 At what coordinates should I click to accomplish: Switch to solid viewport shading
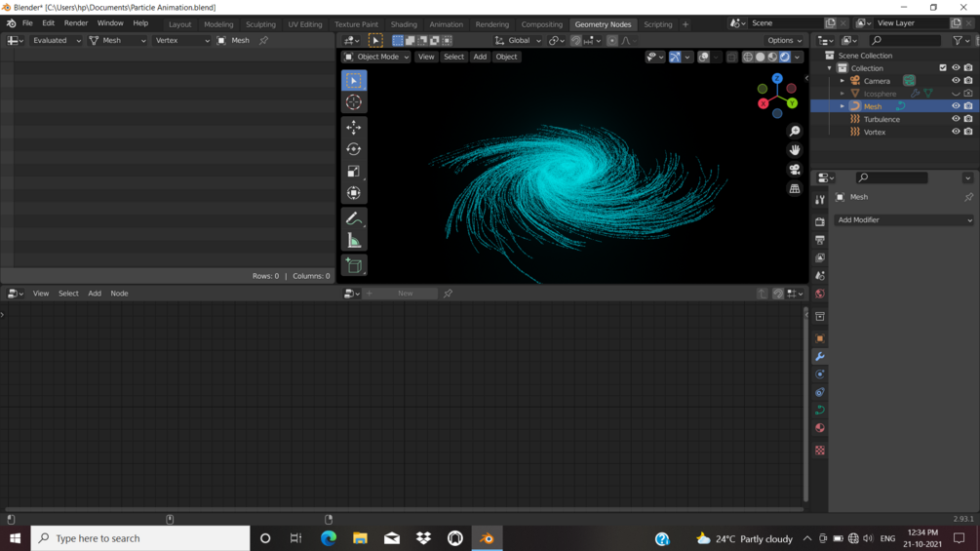coord(760,57)
